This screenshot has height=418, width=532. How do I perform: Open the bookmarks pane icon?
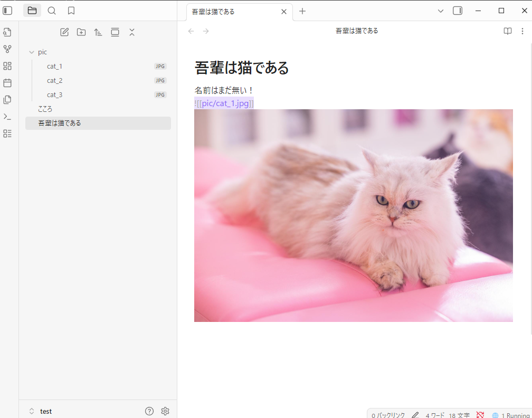click(x=71, y=11)
